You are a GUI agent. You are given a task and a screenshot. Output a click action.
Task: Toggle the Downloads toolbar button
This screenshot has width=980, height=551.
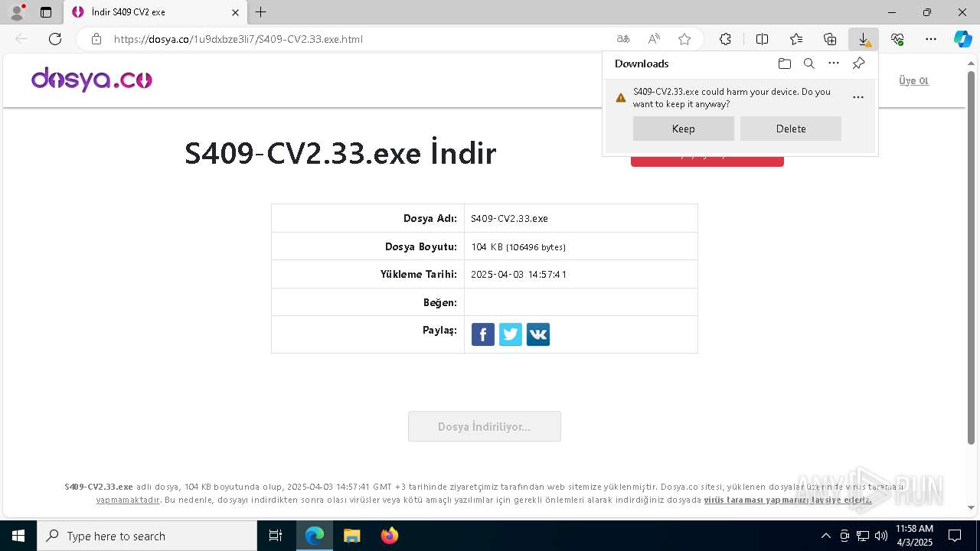pyautogui.click(x=864, y=39)
